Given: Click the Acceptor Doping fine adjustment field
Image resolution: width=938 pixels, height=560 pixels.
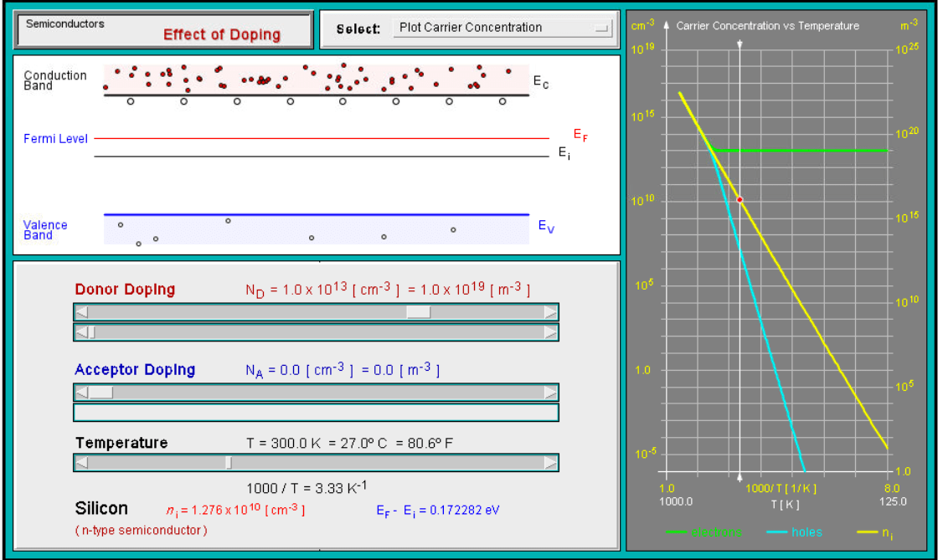Looking at the screenshot, I should pyautogui.click(x=316, y=411).
